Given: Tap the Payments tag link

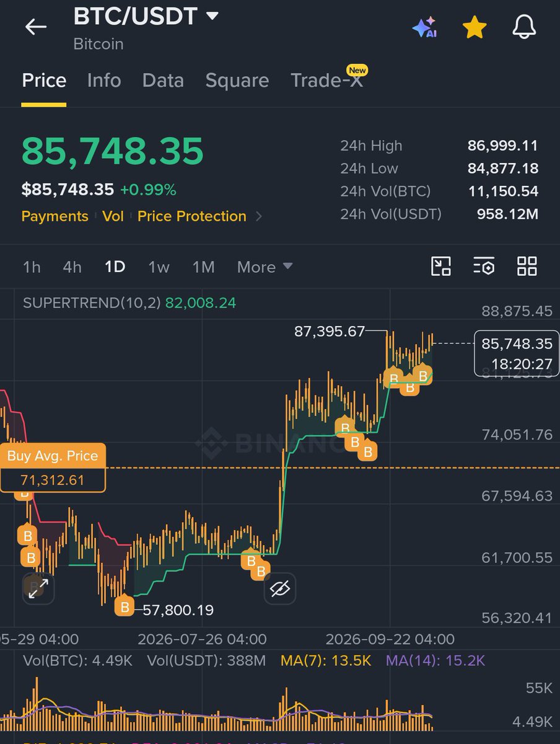Looking at the screenshot, I should (55, 216).
